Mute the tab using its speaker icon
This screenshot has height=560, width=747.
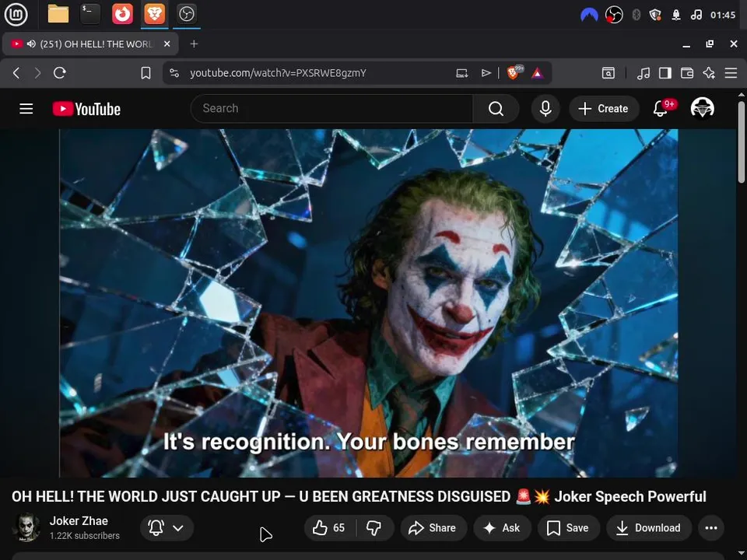[31, 44]
